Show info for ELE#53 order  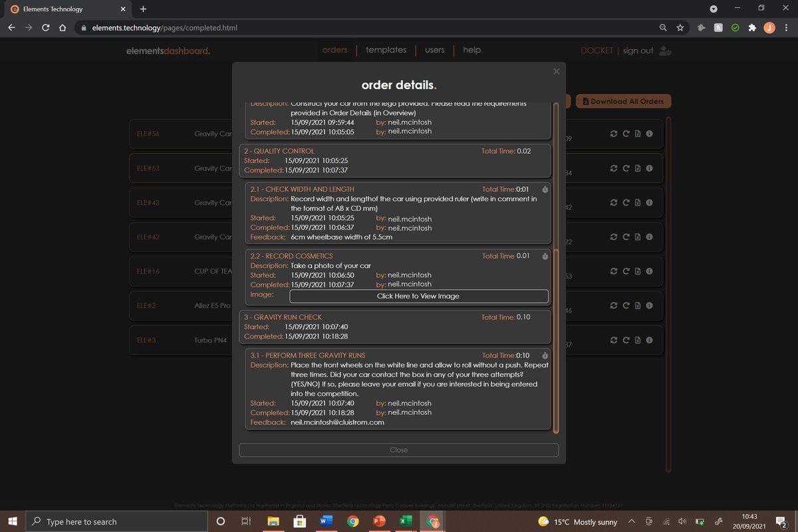pos(649,168)
